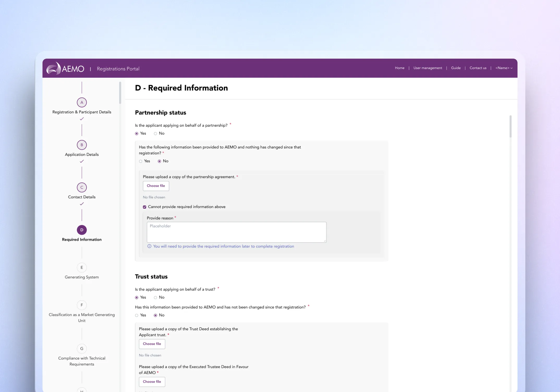Select Yes for information provided to AEMO

(x=141, y=161)
